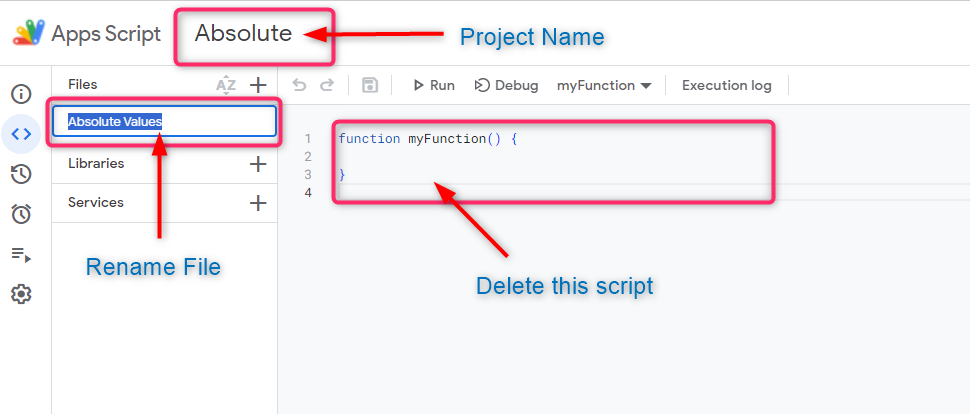Open the Overview info icon in sidebar

pos(21,94)
